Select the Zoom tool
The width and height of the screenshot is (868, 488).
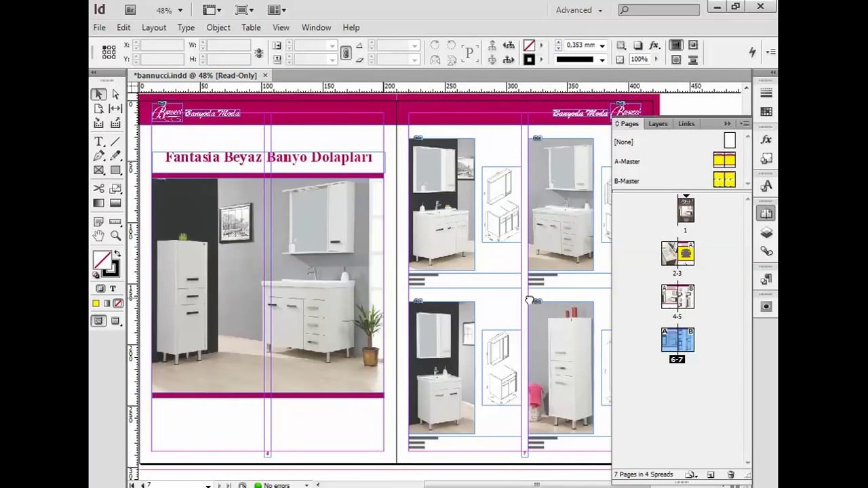[x=115, y=236]
